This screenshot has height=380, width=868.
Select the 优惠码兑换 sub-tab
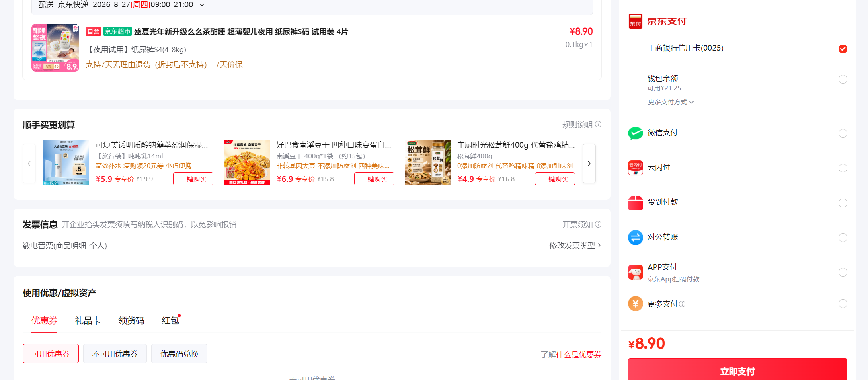coord(179,354)
